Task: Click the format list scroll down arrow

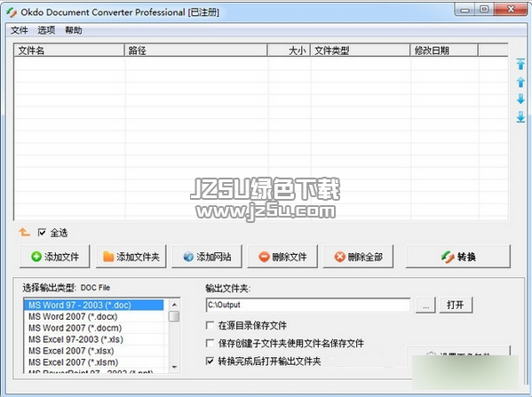Action: (174, 367)
